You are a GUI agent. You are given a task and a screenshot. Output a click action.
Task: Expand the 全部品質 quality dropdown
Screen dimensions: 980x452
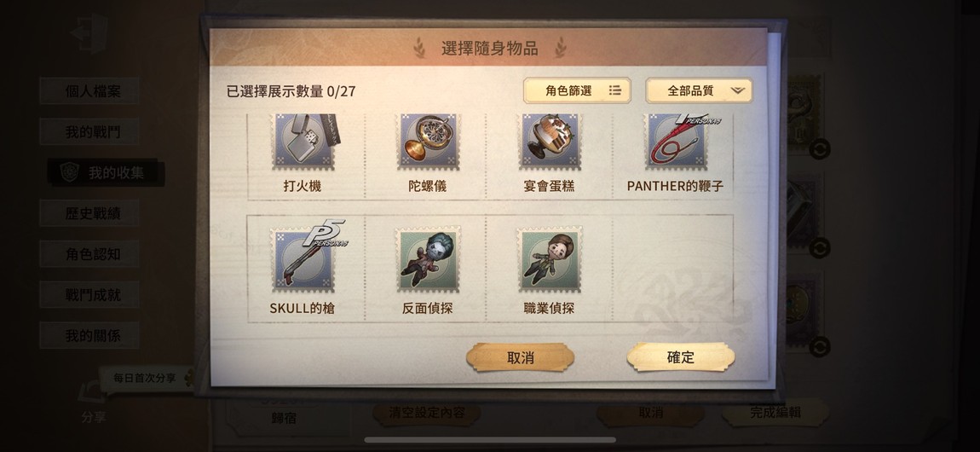[x=699, y=90]
